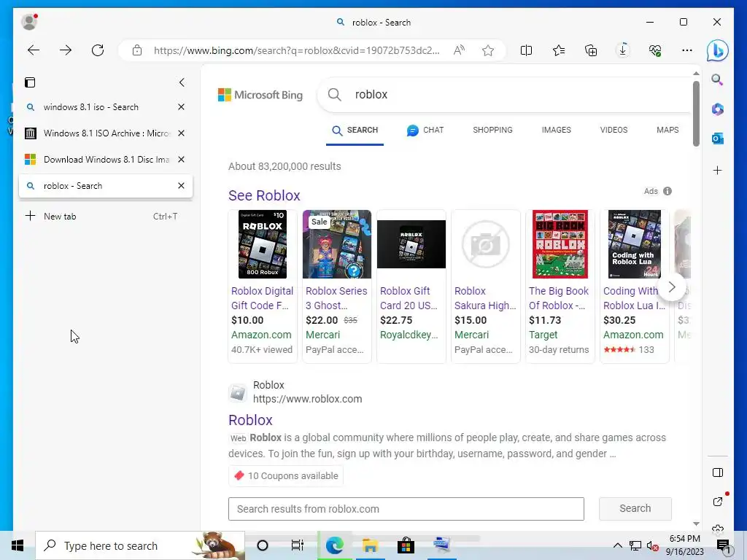Close the Download Windows 8.1 Disc Image tab
747x560 pixels.
coord(181,160)
